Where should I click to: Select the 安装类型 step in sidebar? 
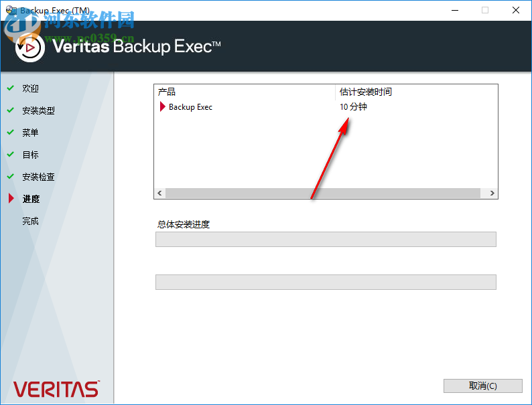(38, 110)
